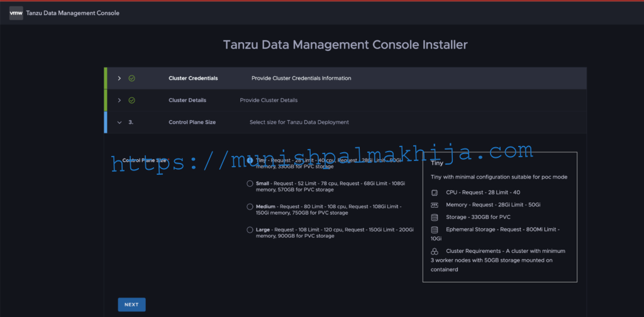The height and width of the screenshot is (317, 644).
Task: Click the Large option description text
Action: (335, 233)
